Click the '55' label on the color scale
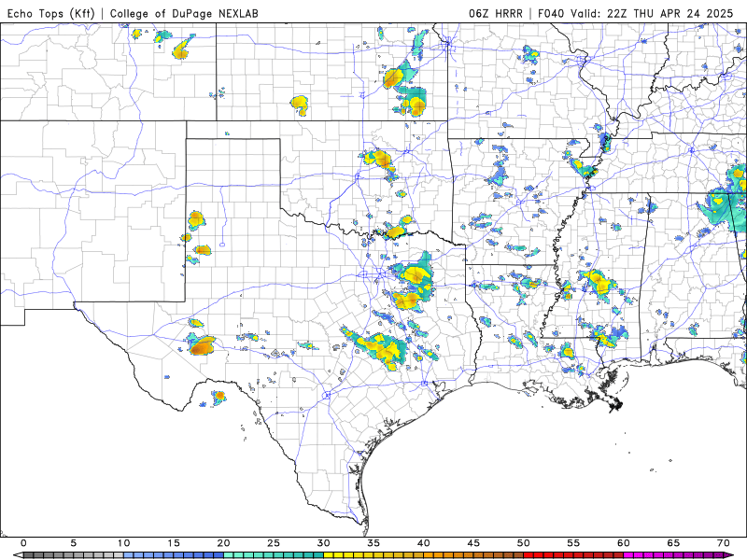The height and width of the screenshot is (560, 747). pyautogui.click(x=573, y=542)
